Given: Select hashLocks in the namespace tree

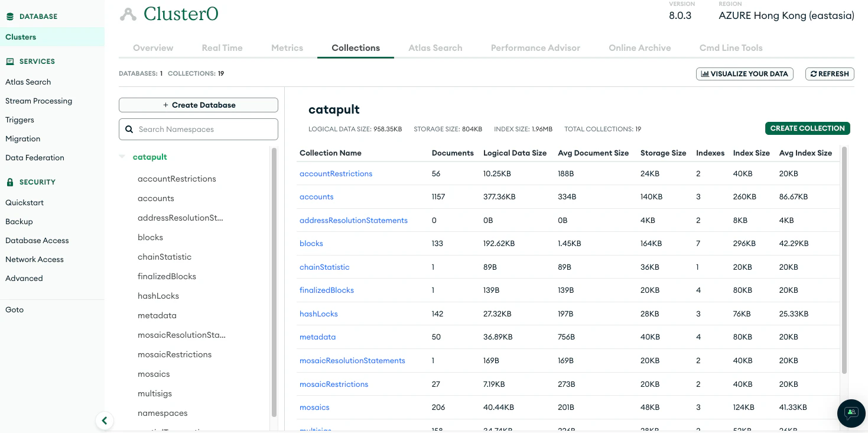Looking at the screenshot, I should point(158,296).
